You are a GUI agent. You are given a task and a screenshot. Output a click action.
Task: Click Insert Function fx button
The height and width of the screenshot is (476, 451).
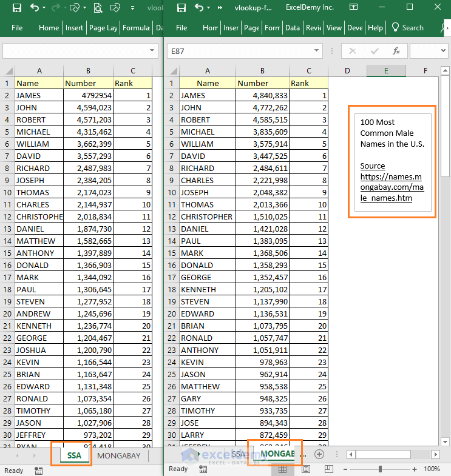pyautogui.click(x=396, y=52)
